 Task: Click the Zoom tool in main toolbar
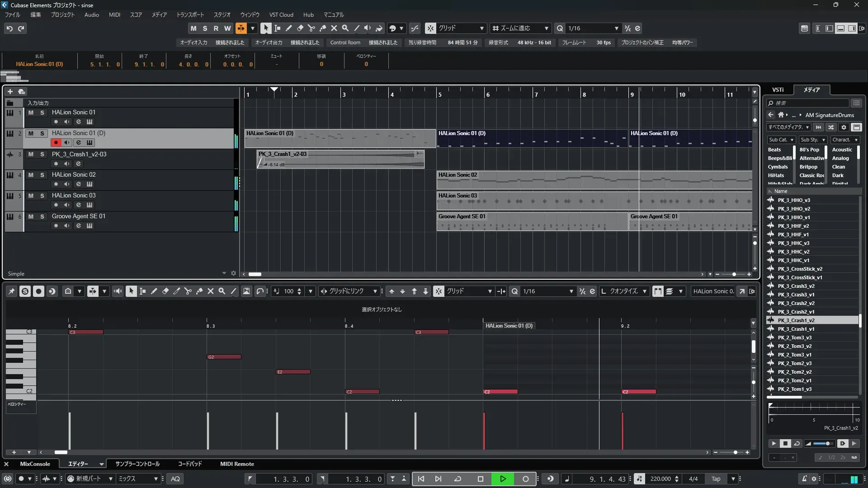345,28
